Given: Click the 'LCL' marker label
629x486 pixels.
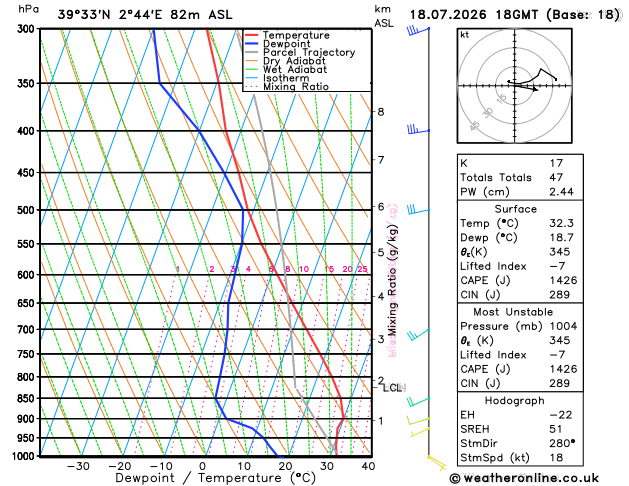Looking at the screenshot, I should [x=394, y=388].
